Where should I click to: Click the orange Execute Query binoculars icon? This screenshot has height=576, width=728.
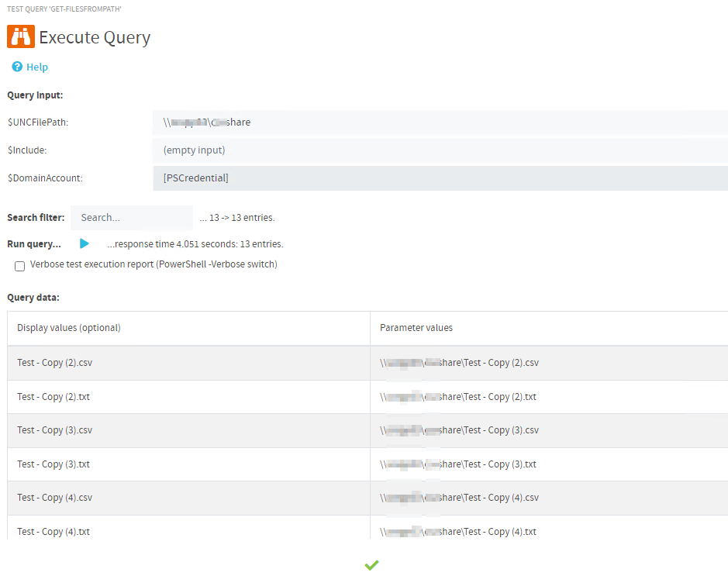(x=20, y=36)
